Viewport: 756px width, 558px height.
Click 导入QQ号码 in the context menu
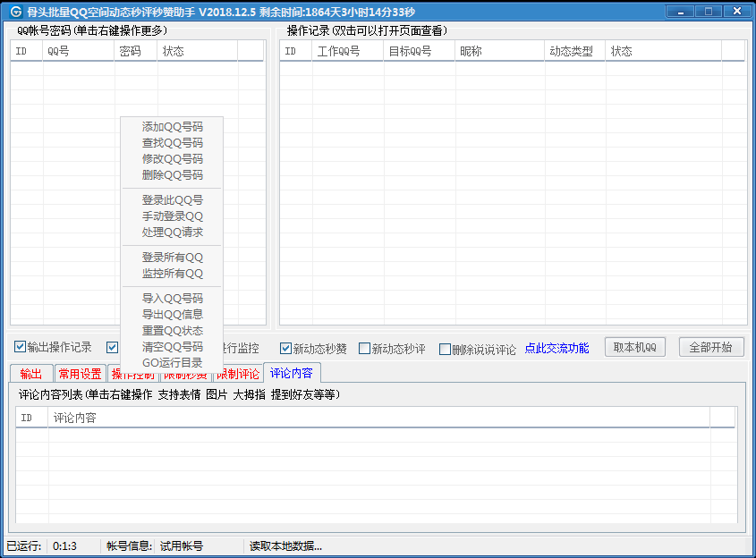(172, 299)
